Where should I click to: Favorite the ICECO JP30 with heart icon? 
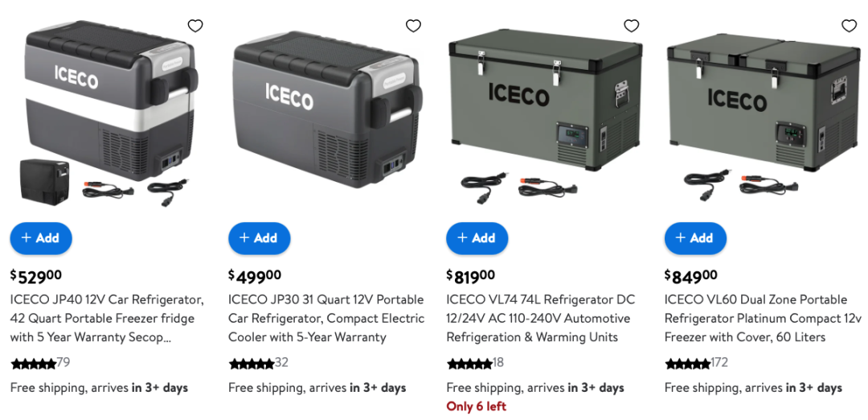(414, 26)
